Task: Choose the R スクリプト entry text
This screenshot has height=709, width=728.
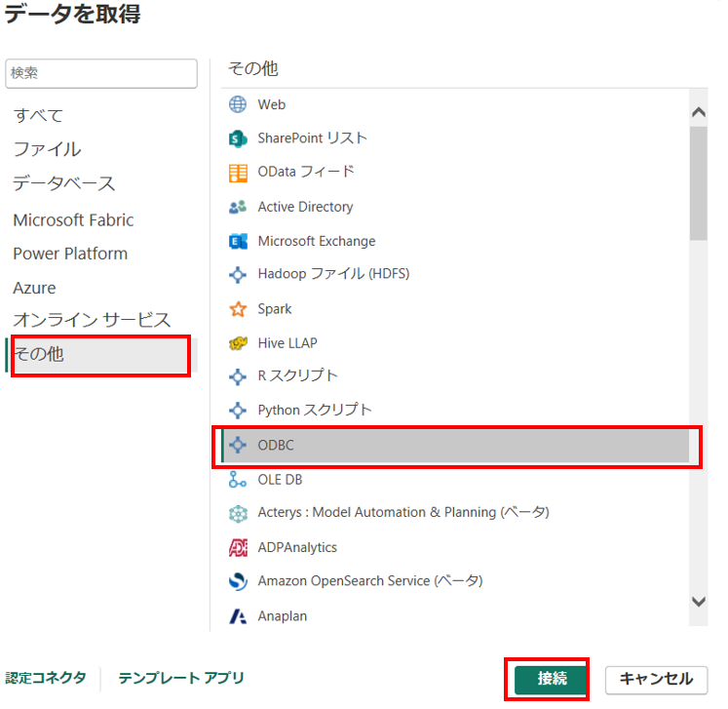Action: [297, 375]
